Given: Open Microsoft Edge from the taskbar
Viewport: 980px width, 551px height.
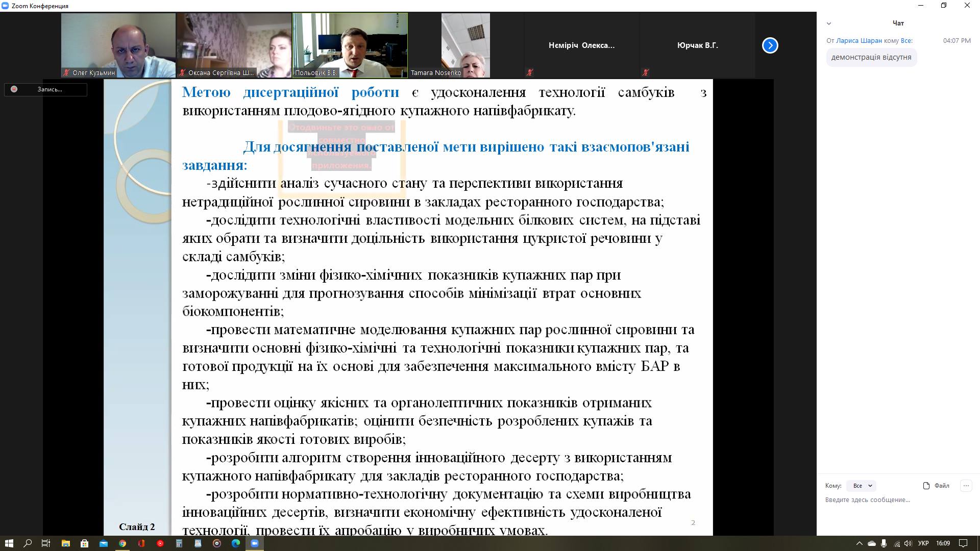Looking at the screenshot, I should [x=236, y=543].
